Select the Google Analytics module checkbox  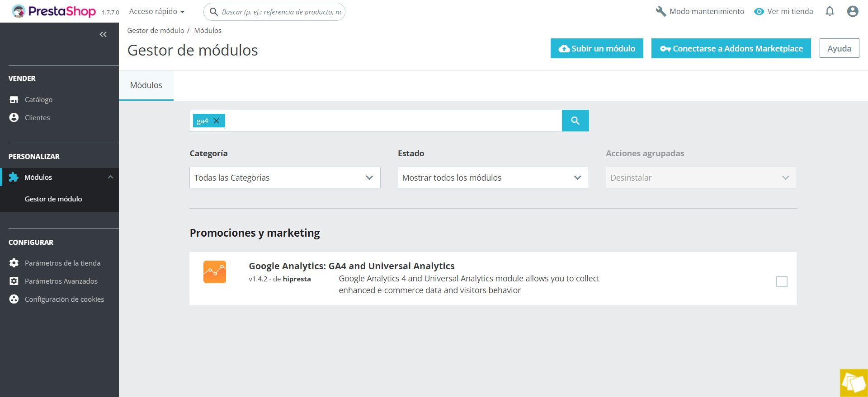click(782, 281)
